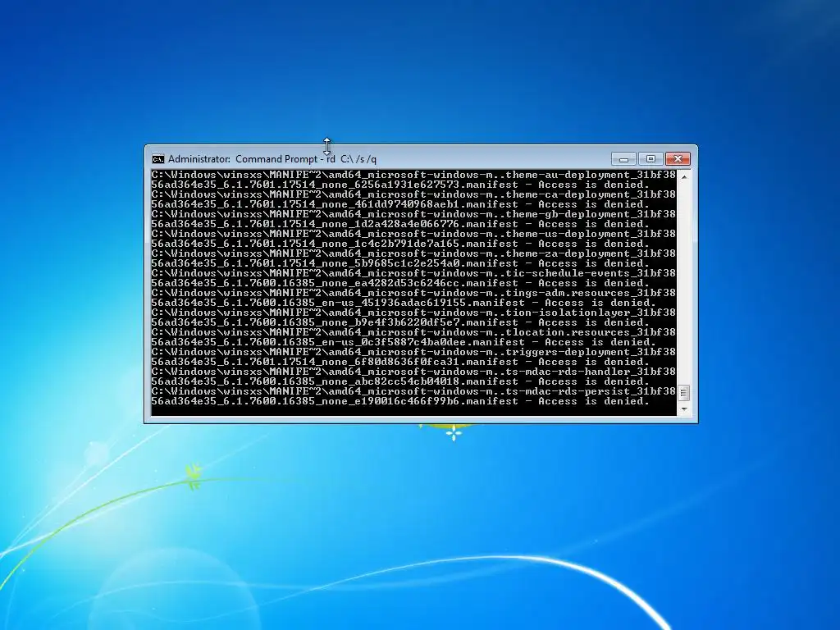Click the line ending with theme-ca-deployment_31bf38
The height and width of the screenshot is (630, 840).
click(413, 194)
